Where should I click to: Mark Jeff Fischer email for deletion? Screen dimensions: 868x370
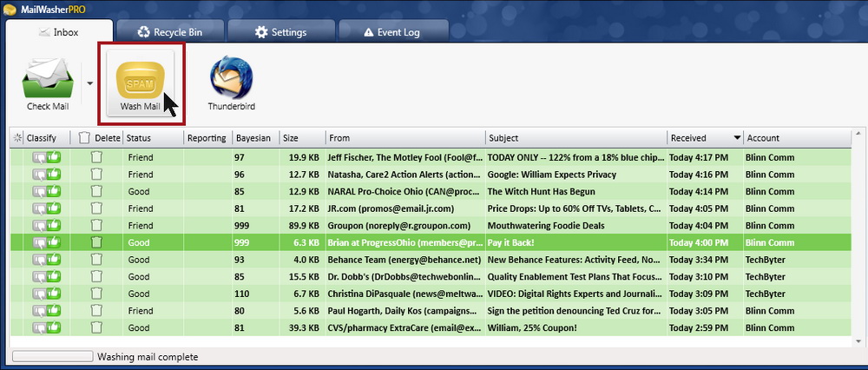[x=97, y=158]
